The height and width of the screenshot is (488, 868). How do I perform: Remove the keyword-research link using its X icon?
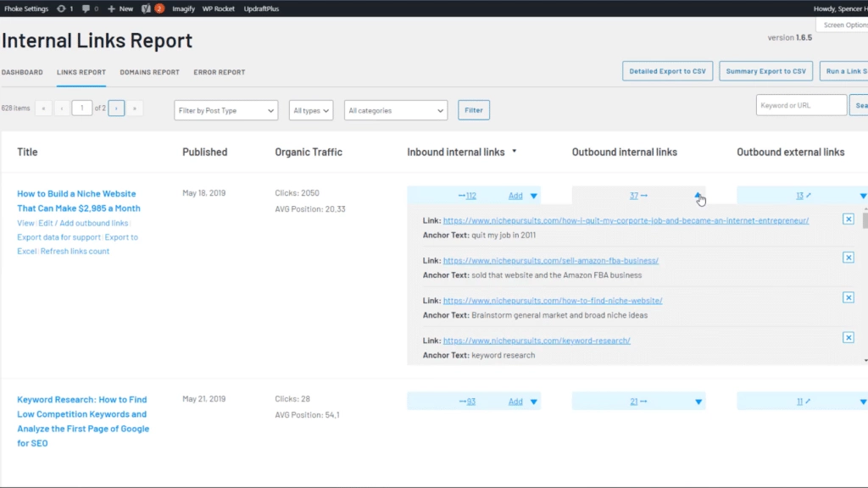click(x=849, y=337)
